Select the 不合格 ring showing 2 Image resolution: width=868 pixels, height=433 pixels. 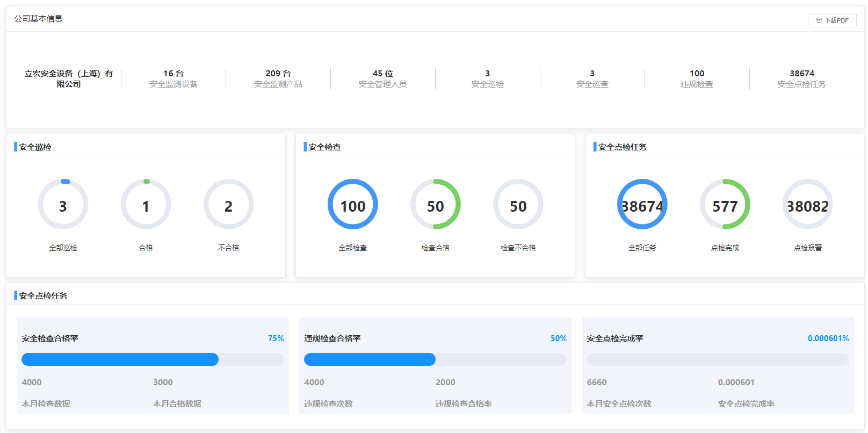click(228, 205)
